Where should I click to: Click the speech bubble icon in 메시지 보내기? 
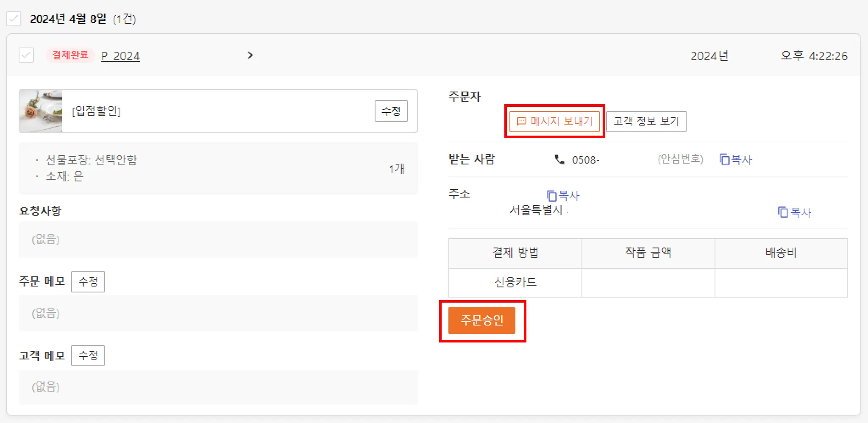pos(521,122)
